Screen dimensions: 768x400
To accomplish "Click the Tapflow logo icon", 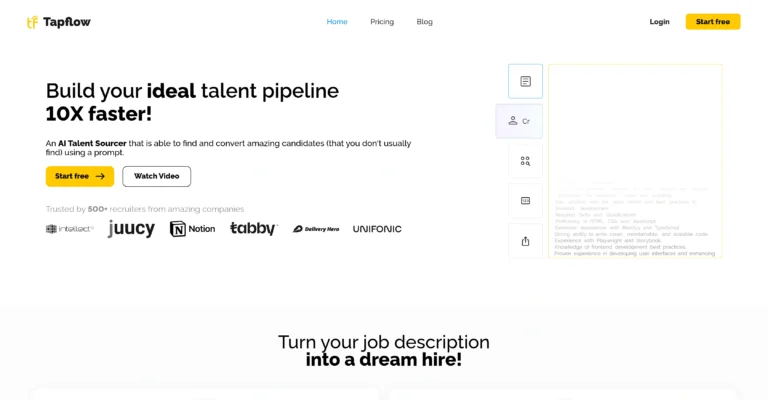I will [33, 22].
